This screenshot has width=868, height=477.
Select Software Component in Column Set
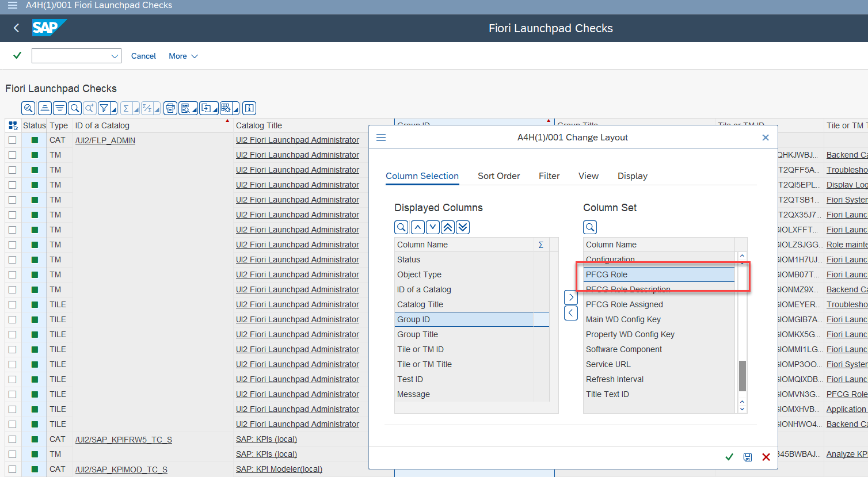tap(659, 349)
